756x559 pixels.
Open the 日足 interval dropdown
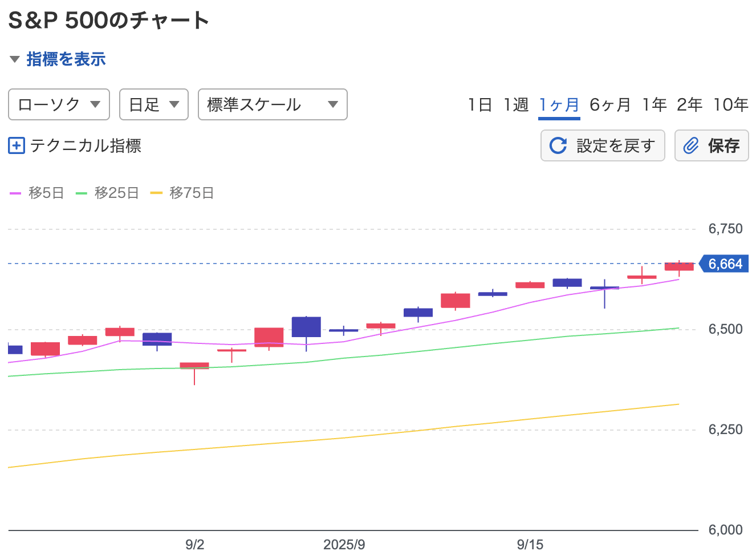[154, 104]
